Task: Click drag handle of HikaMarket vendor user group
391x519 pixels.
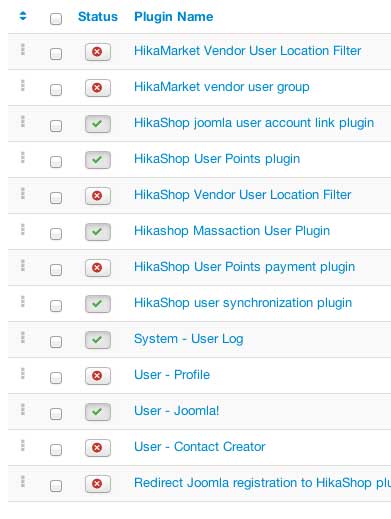Action: 23,85
